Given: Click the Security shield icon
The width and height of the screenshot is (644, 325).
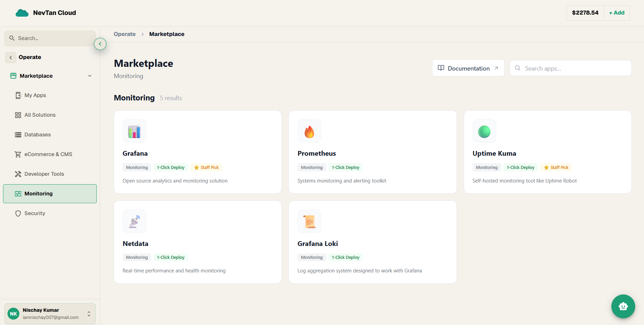Looking at the screenshot, I should [18, 213].
